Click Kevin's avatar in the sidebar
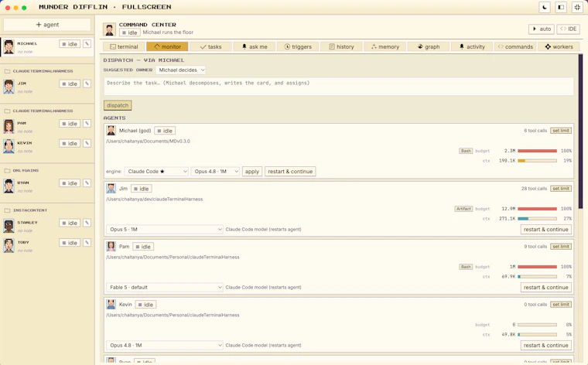The height and width of the screenshot is (365, 588). click(x=9, y=146)
